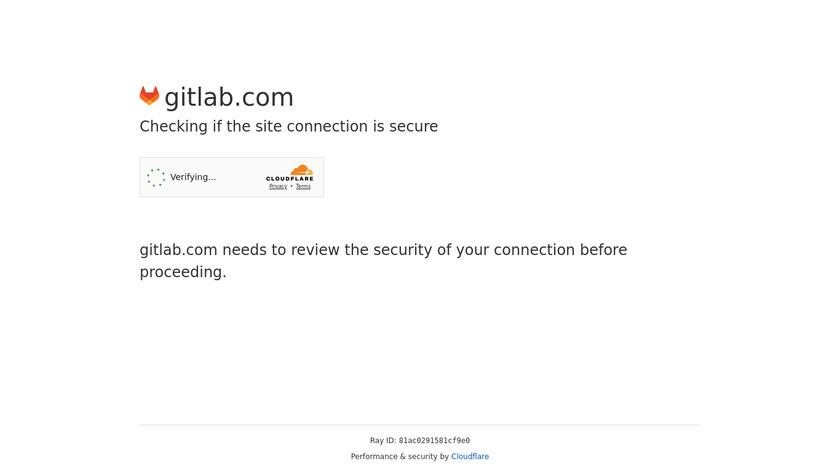This screenshot has width=840, height=472.
Task: Click the Ray ID value 81ac0291581cf9e0
Action: pyautogui.click(x=434, y=441)
